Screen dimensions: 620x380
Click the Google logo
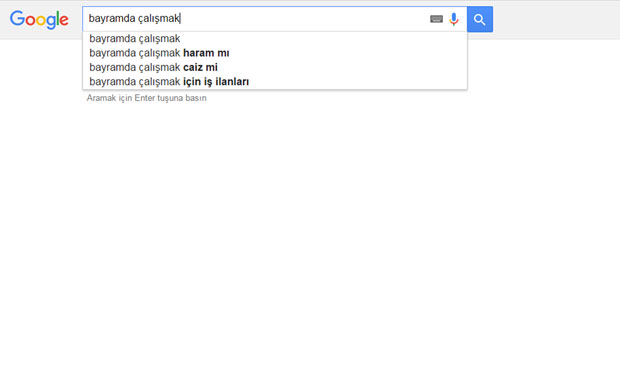pos(39,19)
